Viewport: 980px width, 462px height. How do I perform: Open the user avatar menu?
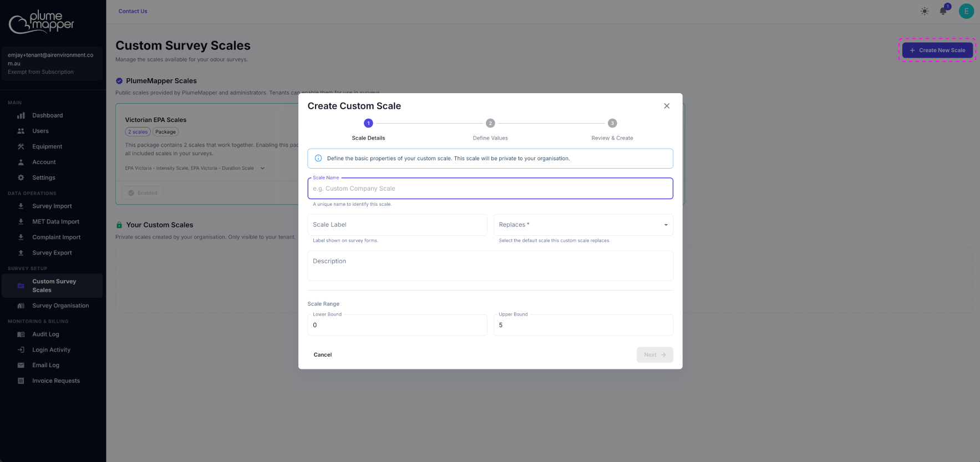coord(966,11)
